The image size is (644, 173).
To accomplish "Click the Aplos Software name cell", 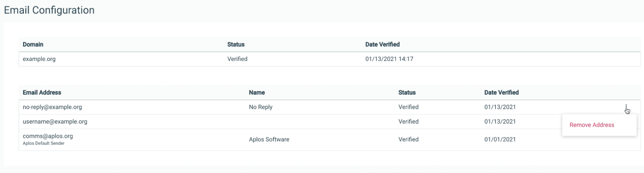I will [269, 139].
